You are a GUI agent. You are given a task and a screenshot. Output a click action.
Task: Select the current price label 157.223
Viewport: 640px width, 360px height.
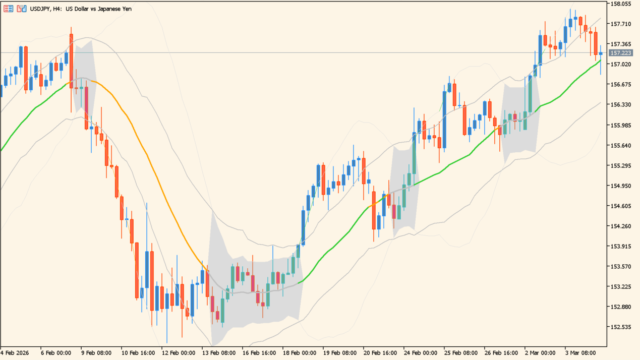tap(621, 53)
